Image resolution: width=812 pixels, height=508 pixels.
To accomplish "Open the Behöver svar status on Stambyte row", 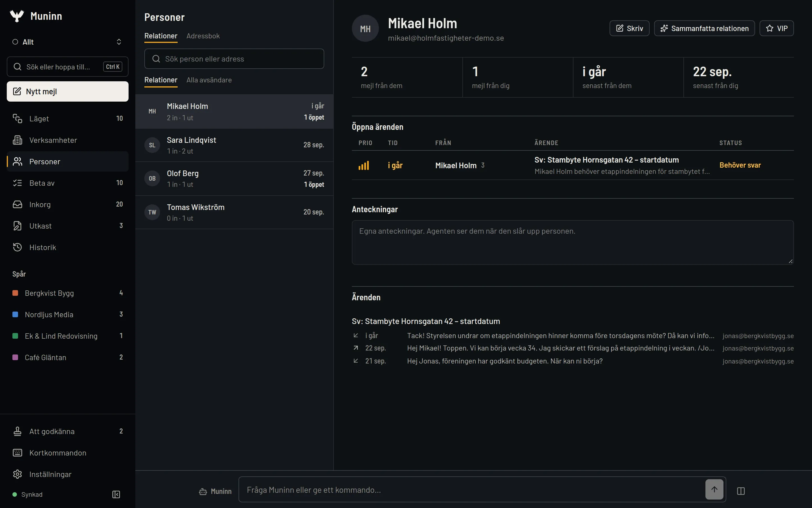I will click(740, 165).
